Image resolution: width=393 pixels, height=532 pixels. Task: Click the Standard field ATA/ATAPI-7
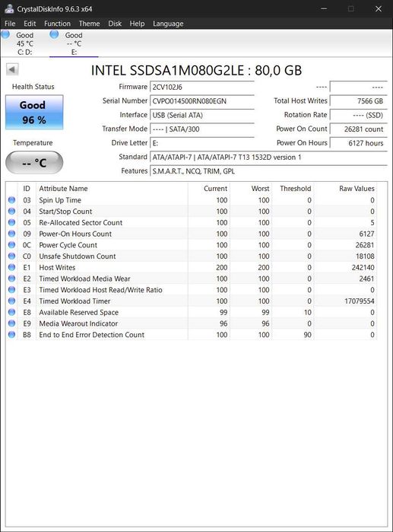click(x=268, y=157)
